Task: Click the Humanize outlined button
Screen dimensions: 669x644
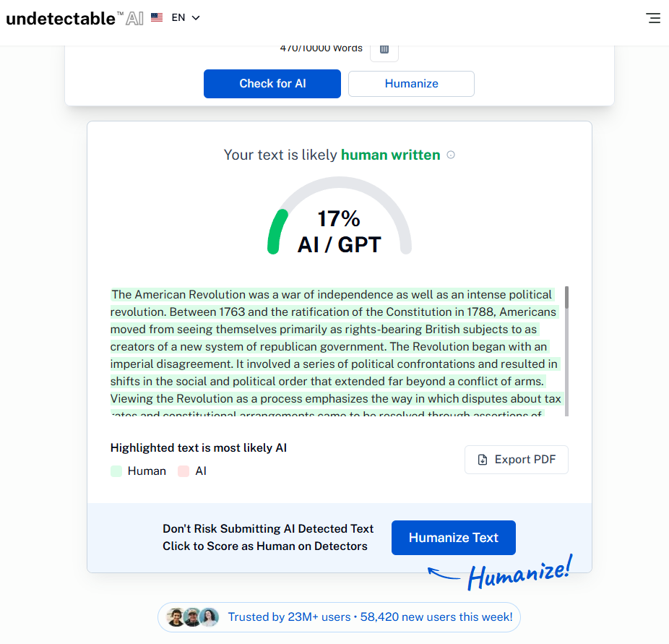Action: click(x=411, y=84)
